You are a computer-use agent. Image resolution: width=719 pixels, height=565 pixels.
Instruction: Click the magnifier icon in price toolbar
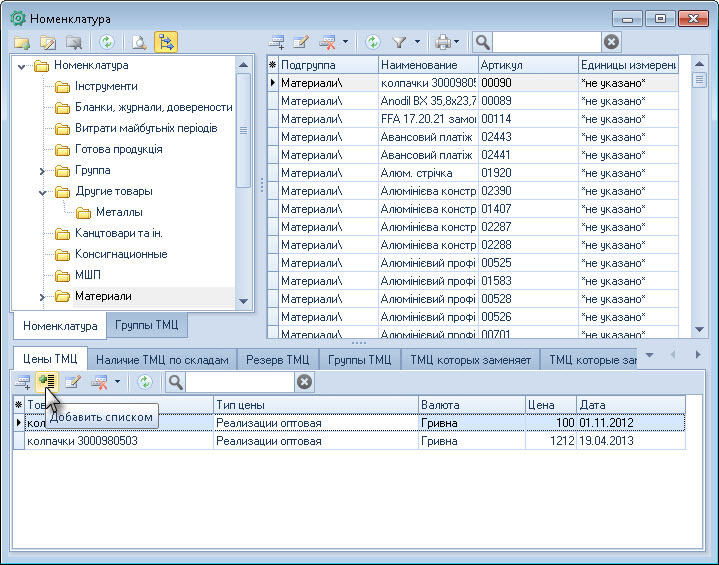tap(175, 382)
